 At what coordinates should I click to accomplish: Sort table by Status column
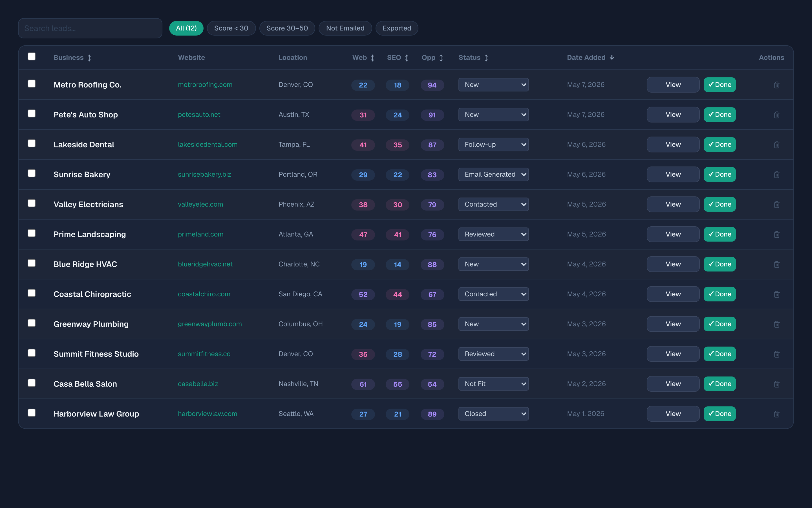click(x=473, y=58)
